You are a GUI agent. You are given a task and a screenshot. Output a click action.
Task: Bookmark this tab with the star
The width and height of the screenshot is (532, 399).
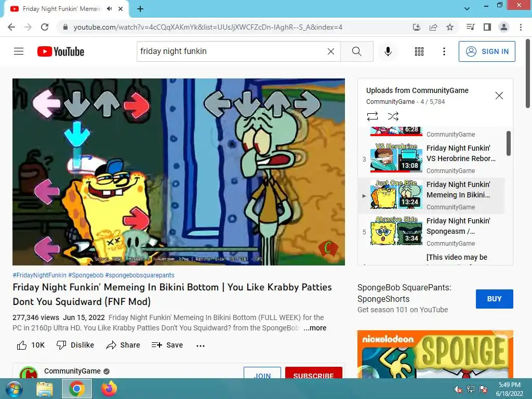[x=449, y=27]
